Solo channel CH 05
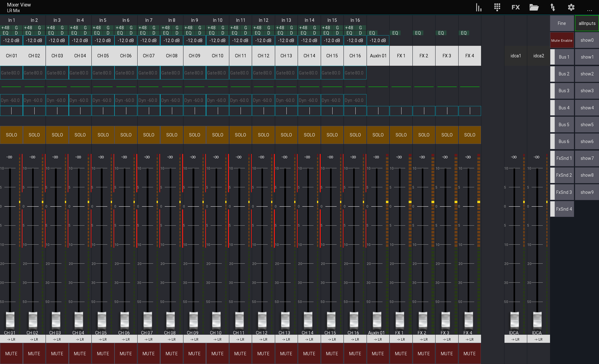This screenshot has height=364, width=599. 103,135
